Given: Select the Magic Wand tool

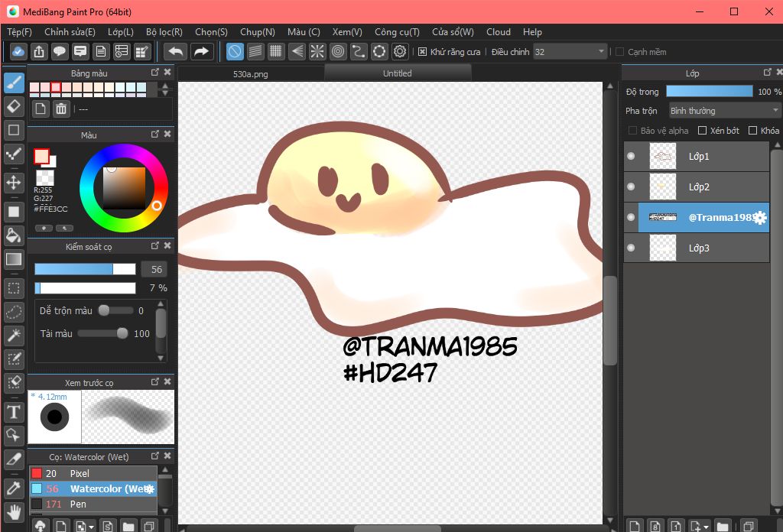Looking at the screenshot, I should click(14, 336).
